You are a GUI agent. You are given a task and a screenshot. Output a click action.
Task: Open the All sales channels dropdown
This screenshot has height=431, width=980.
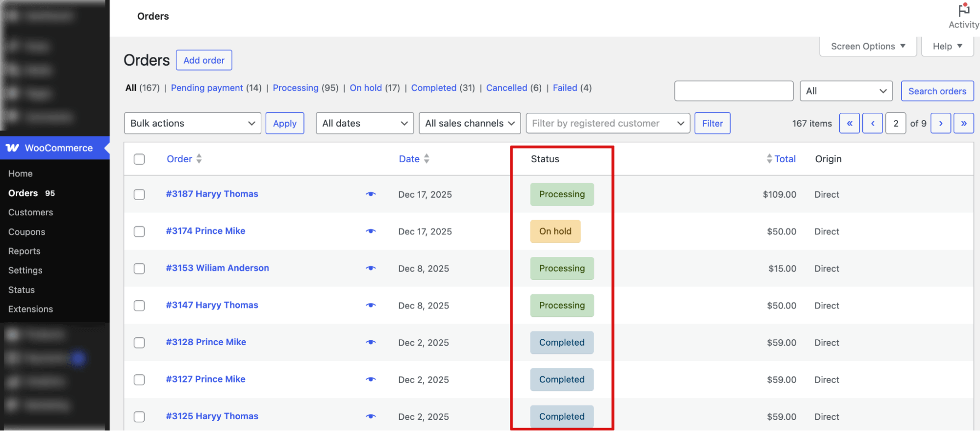coord(469,124)
